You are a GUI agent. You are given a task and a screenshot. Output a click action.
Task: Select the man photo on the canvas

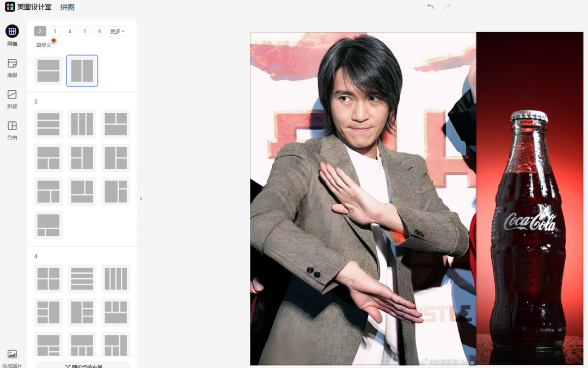tap(363, 199)
